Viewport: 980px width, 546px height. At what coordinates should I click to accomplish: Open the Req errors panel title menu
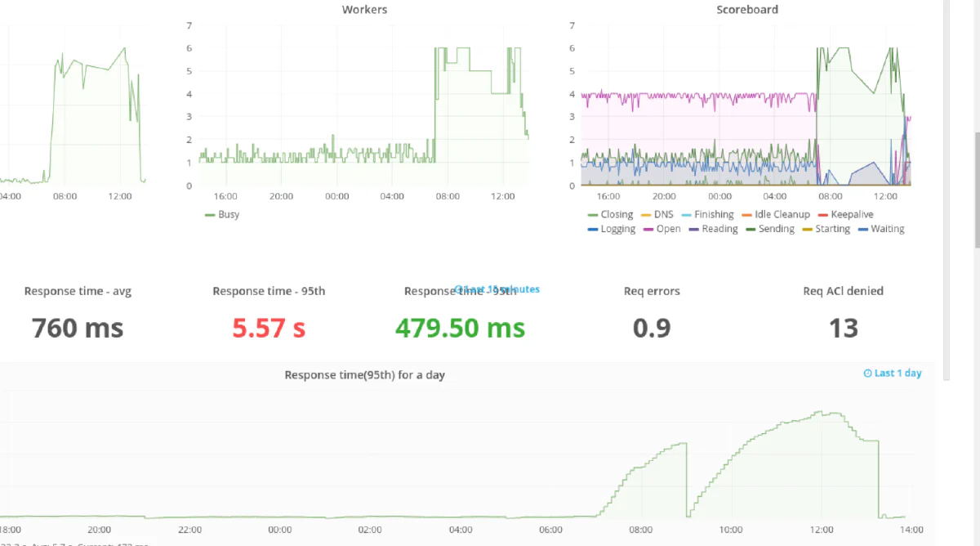(x=652, y=291)
